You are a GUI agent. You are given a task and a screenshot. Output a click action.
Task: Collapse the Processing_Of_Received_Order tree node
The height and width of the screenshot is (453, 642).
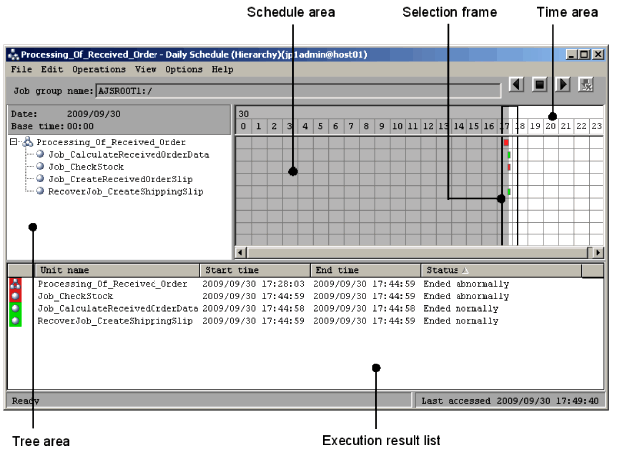click(14, 142)
